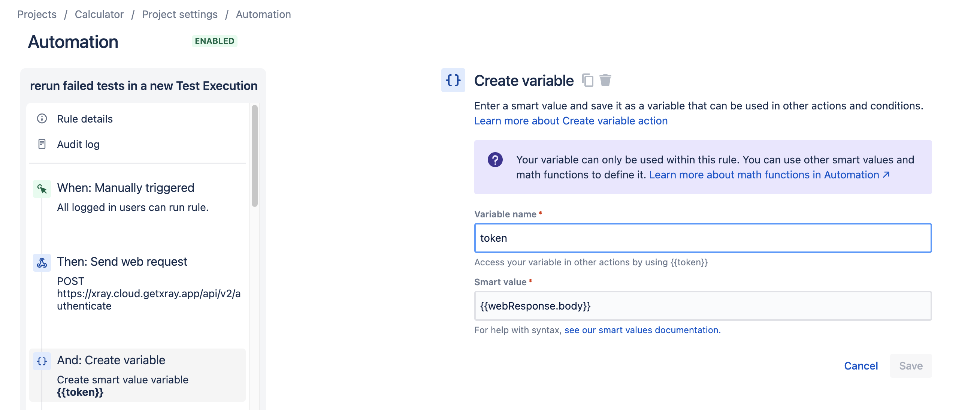Open Learn more about Create variable action
Image resolution: width=980 pixels, height=410 pixels.
[571, 121]
